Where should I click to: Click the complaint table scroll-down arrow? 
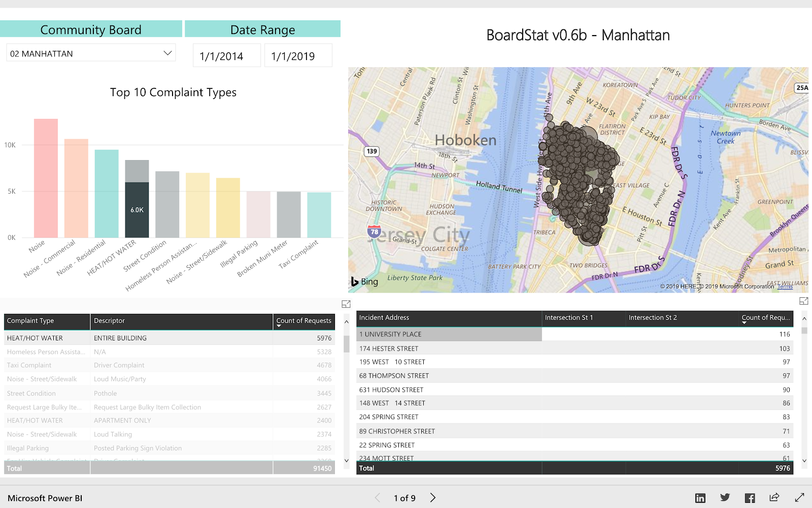pyautogui.click(x=347, y=461)
